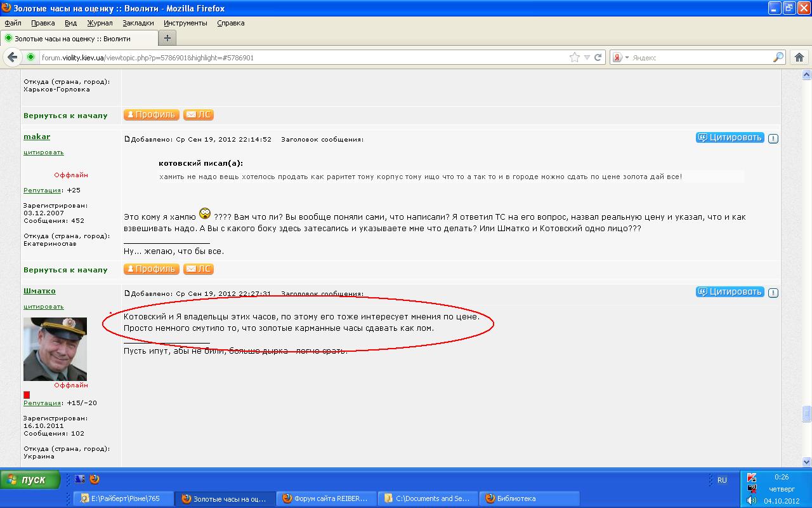This screenshot has height=508, width=812.
Task: Open the Файл menu
Action: click(x=13, y=23)
